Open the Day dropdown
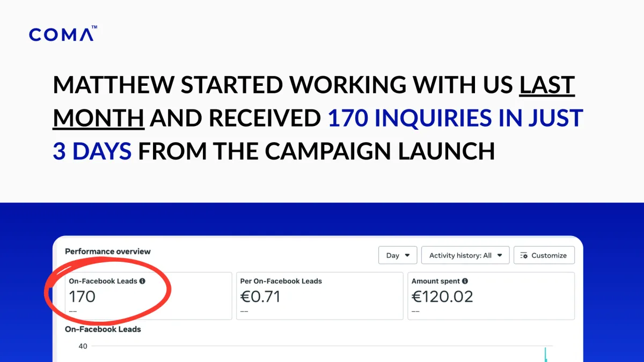This screenshot has height=362, width=644. (398, 255)
